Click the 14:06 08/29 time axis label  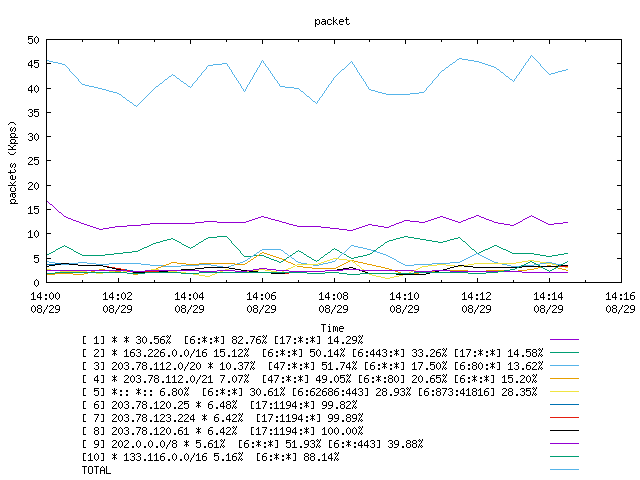pos(261,302)
